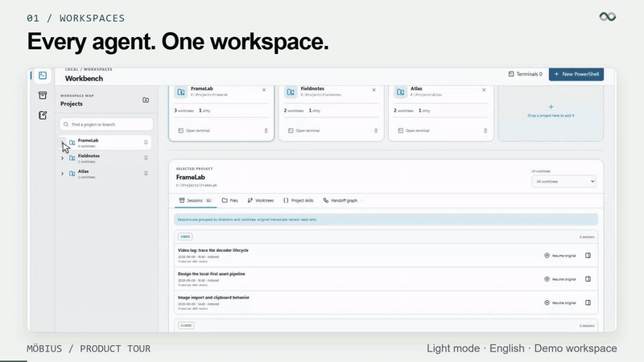Open terminal for FrameLab card
Screen dimensions: 644x362
(x=194, y=130)
